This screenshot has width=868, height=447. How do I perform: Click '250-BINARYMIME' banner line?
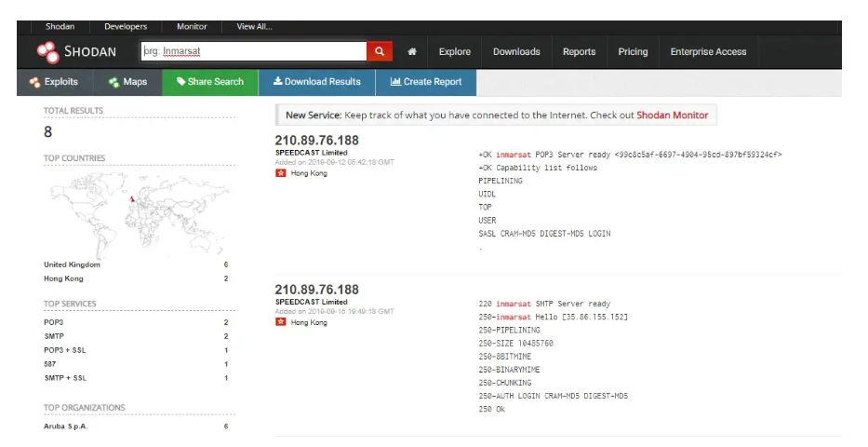click(x=509, y=370)
